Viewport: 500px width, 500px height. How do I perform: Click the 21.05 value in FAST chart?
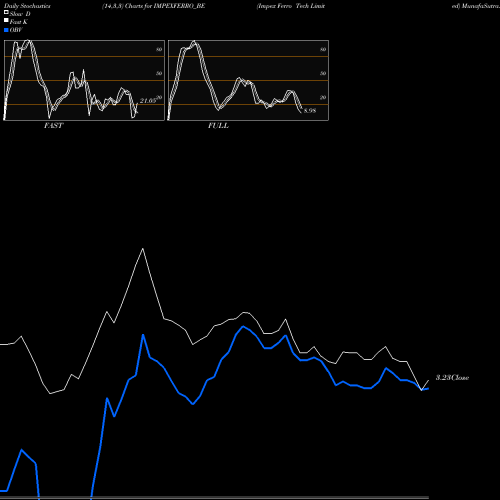(x=148, y=101)
